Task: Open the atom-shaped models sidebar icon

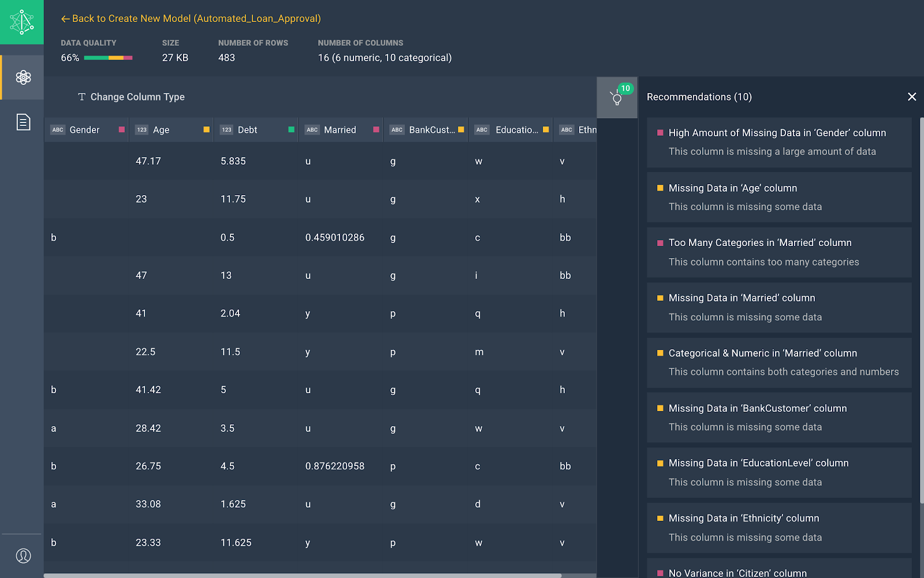Action: coord(23,77)
